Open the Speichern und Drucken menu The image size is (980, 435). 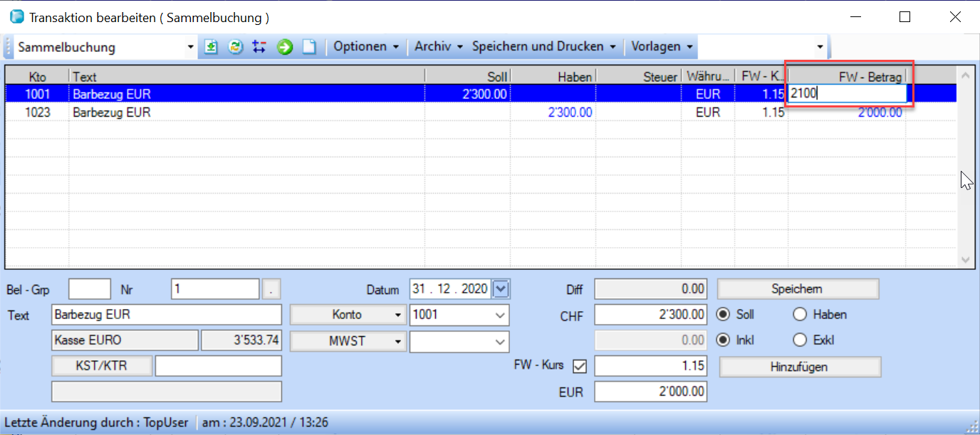click(x=543, y=47)
